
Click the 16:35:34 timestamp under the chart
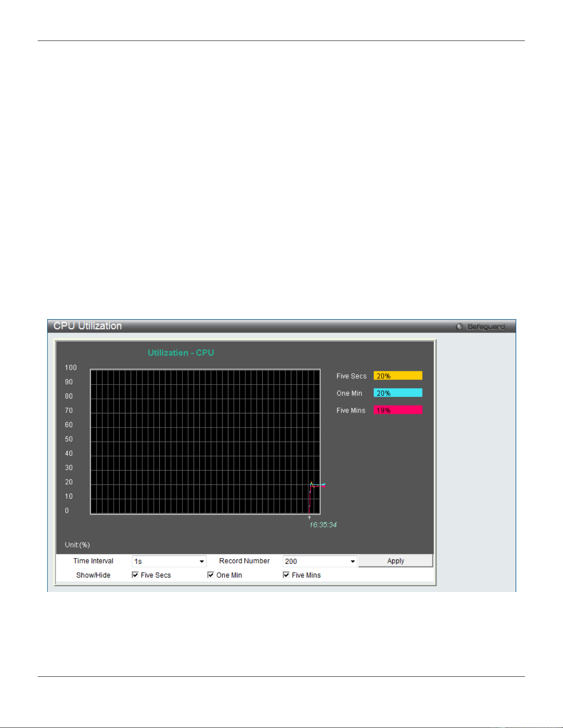[x=323, y=525]
